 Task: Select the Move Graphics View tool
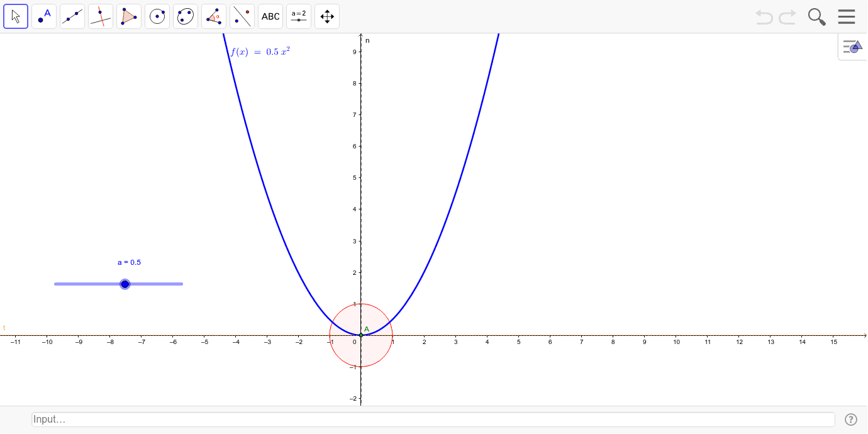(327, 16)
